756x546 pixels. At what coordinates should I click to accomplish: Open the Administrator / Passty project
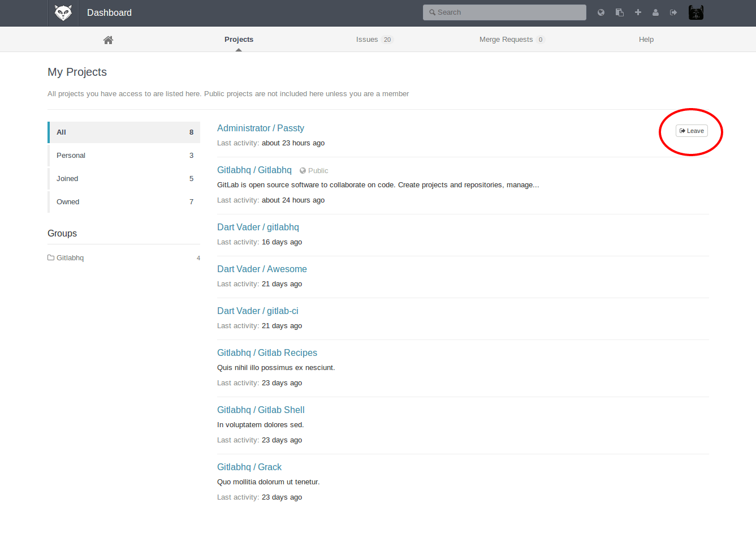[x=261, y=128]
